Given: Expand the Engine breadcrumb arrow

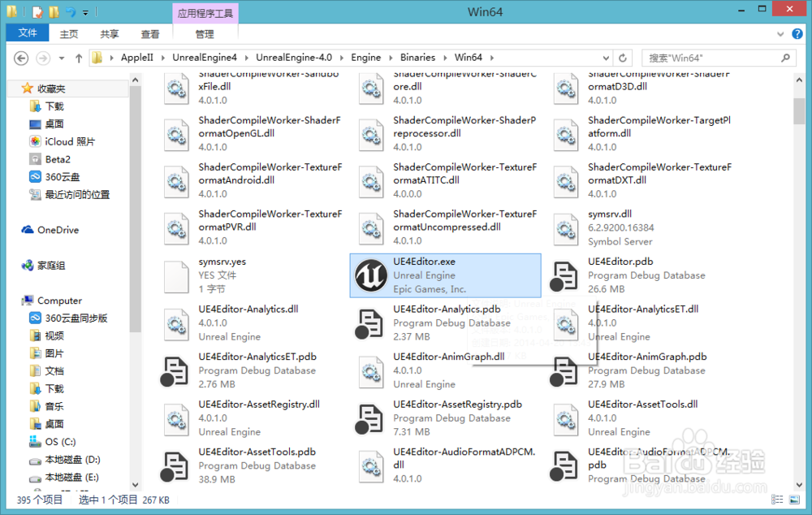Looking at the screenshot, I should point(390,58).
